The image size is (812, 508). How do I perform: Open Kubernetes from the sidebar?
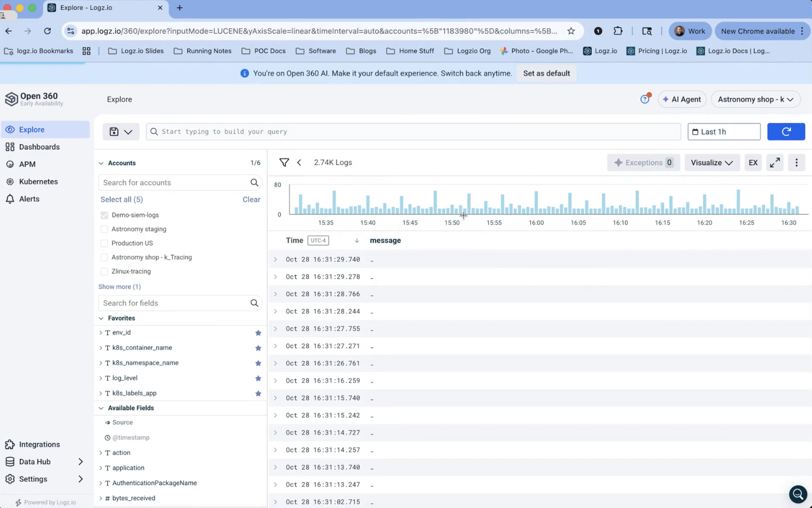38,182
